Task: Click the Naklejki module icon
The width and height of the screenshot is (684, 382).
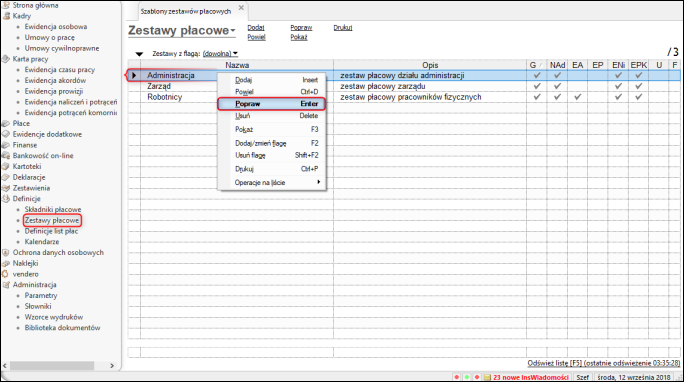Action: (x=6, y=263)
